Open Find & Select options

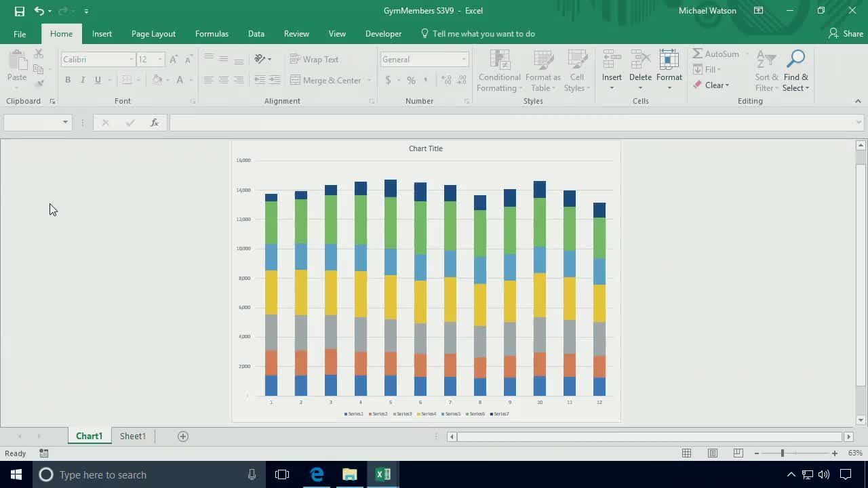click(x=795, y=70)
